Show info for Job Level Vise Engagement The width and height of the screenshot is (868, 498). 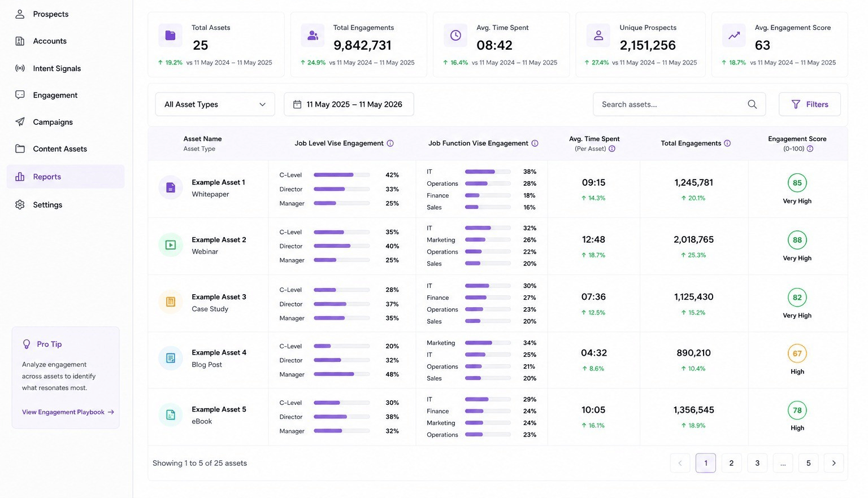coord(390,143)
